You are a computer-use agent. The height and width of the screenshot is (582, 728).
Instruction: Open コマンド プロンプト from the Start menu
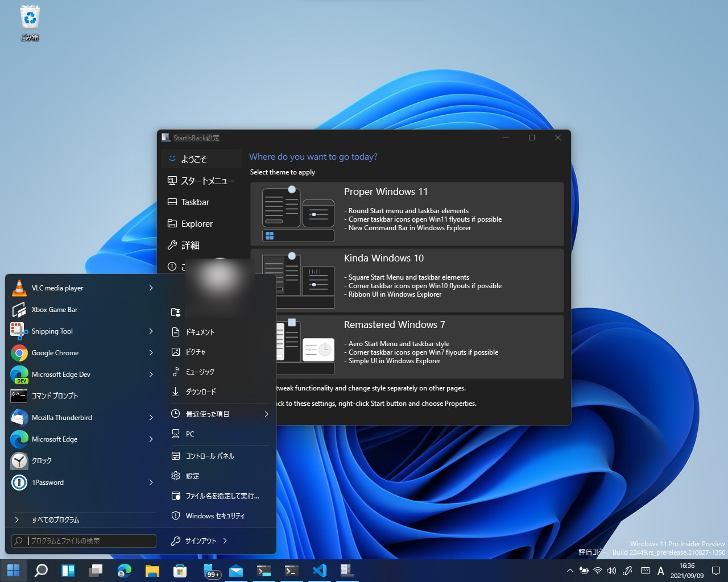(82, 396)
